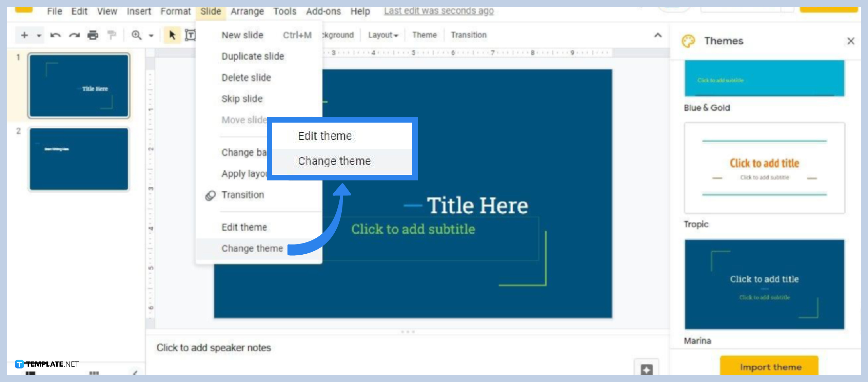The width and height of the screenshot is (868, 382).
Task: Click the Zoom tool icon
Action: pyautogui.click(x=137, y=35)
